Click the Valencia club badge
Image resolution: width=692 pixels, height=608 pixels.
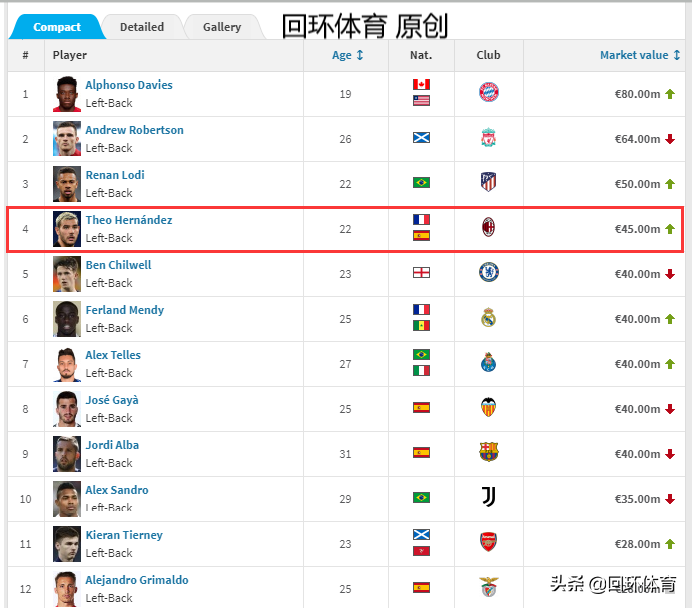tap(488, 407)
